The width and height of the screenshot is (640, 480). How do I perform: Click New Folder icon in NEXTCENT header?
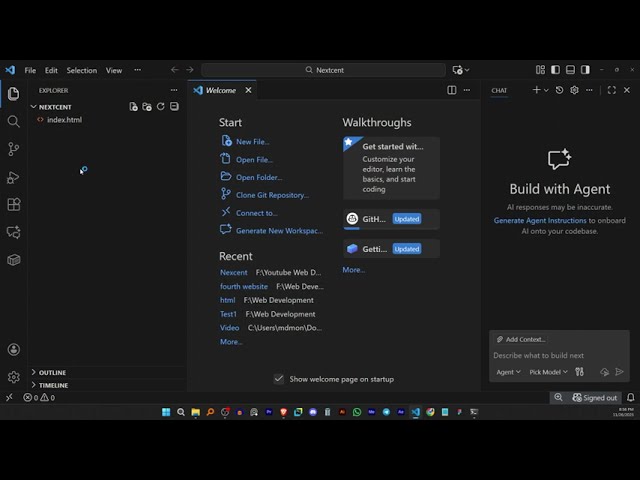[147, 107]
